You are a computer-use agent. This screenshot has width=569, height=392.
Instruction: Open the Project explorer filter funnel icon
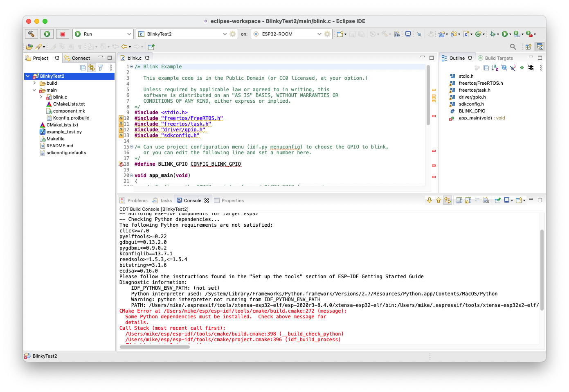coord(101,68)
